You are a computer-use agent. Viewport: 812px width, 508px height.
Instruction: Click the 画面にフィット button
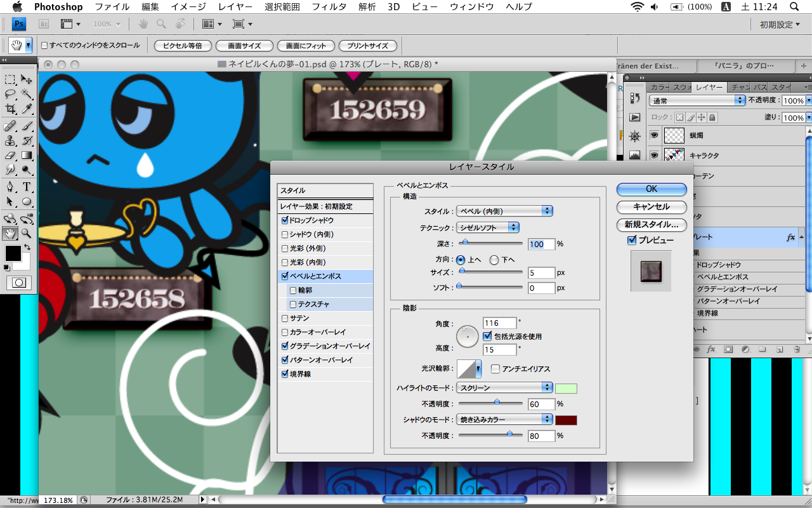point(306,46)
